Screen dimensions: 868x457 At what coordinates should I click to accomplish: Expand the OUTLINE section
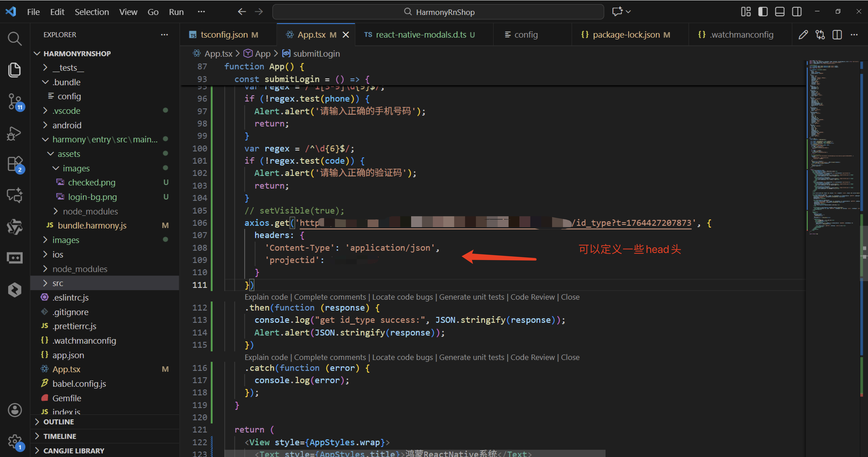click(x=59, y=422)
